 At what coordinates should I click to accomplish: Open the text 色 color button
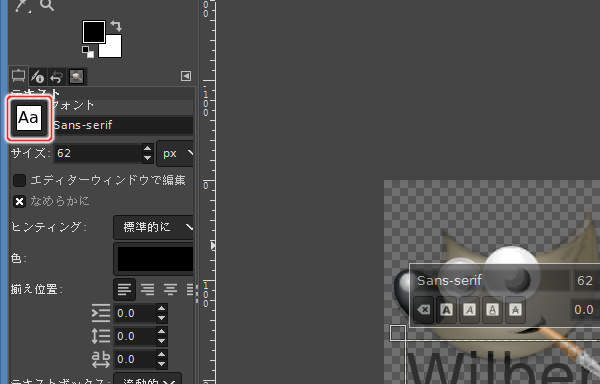(154, 259)
